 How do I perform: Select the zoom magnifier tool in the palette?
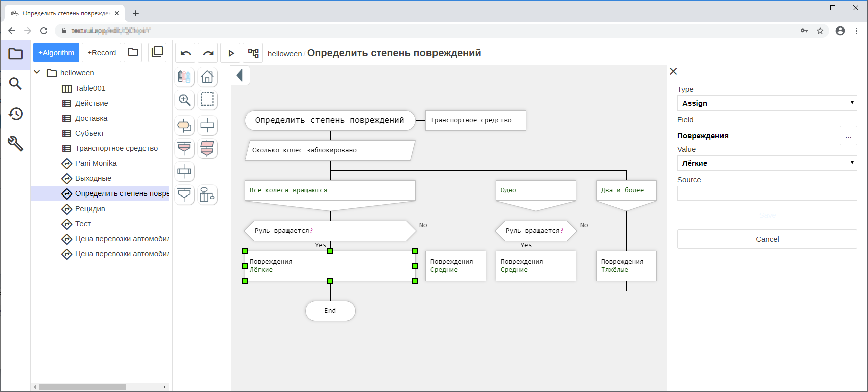tap(185, 100)
